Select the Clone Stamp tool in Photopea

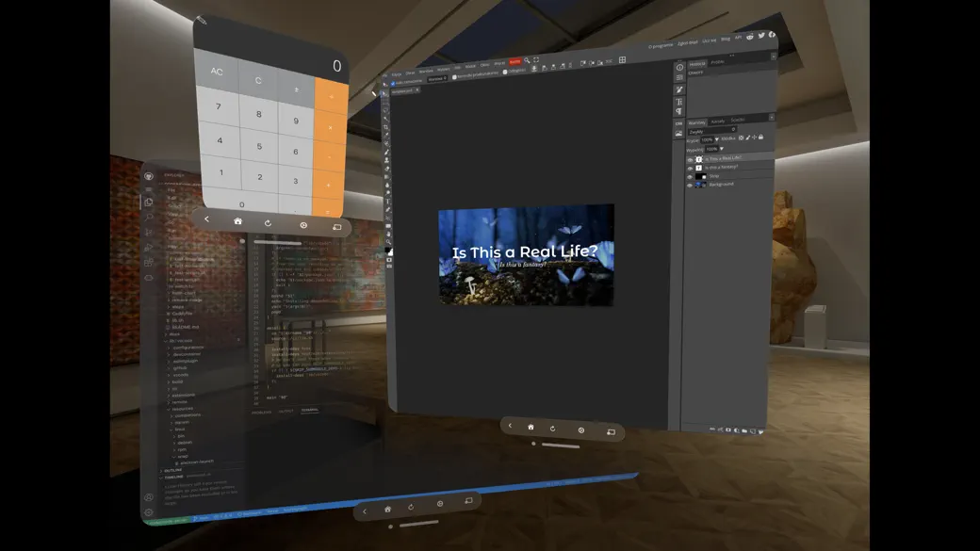click(x=387, y=160)
